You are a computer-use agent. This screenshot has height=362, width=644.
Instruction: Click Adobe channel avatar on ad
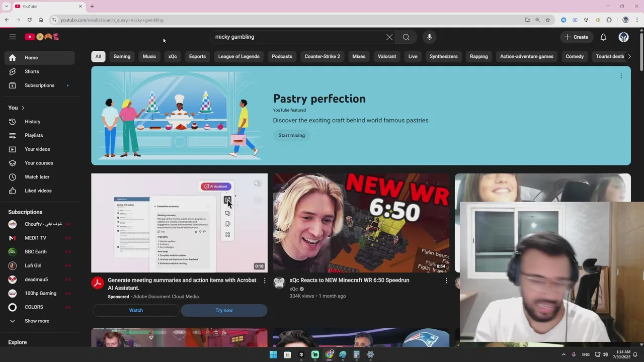(x=98, y=283)
